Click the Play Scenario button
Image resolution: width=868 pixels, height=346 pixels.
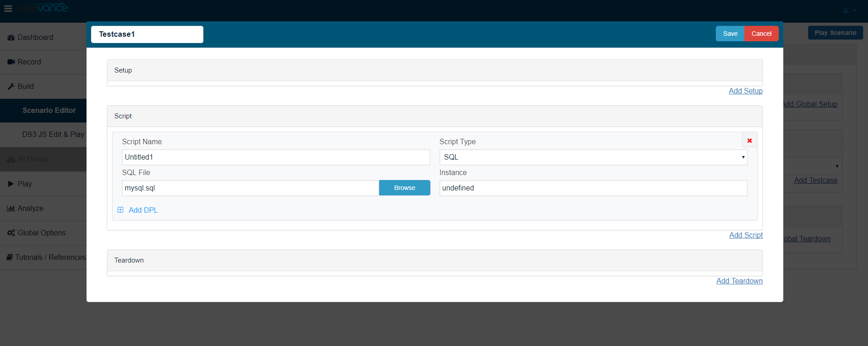pyautogui.click(x=835, y=33)
